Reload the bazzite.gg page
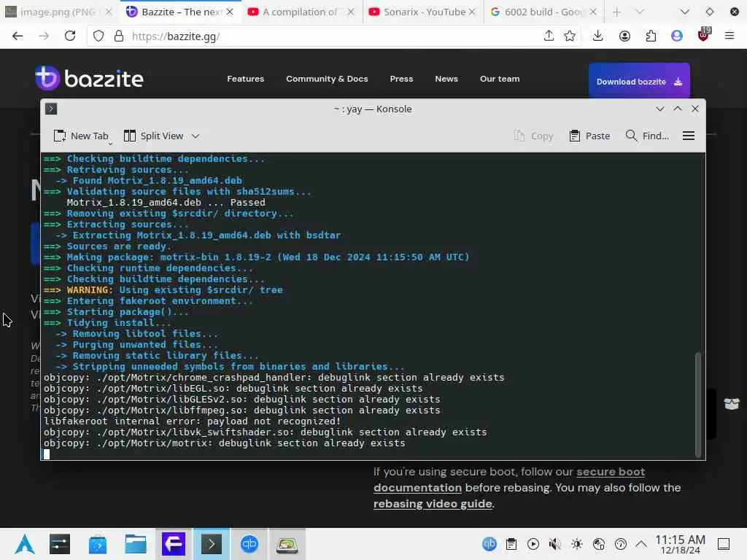The height and width of the screenshot is (560, 747). pyautogui.click(x=70, y=36)
